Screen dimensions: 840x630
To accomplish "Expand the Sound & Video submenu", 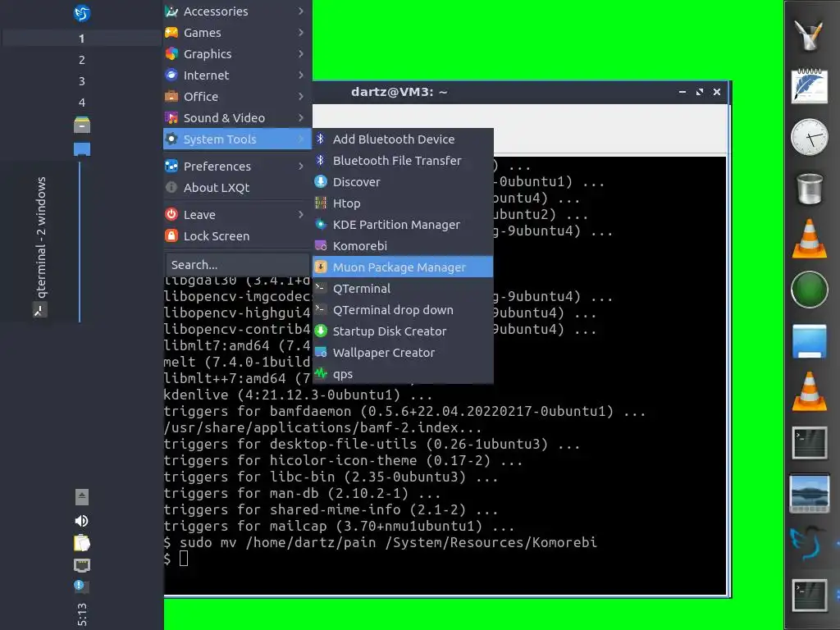I will point(237,118).
